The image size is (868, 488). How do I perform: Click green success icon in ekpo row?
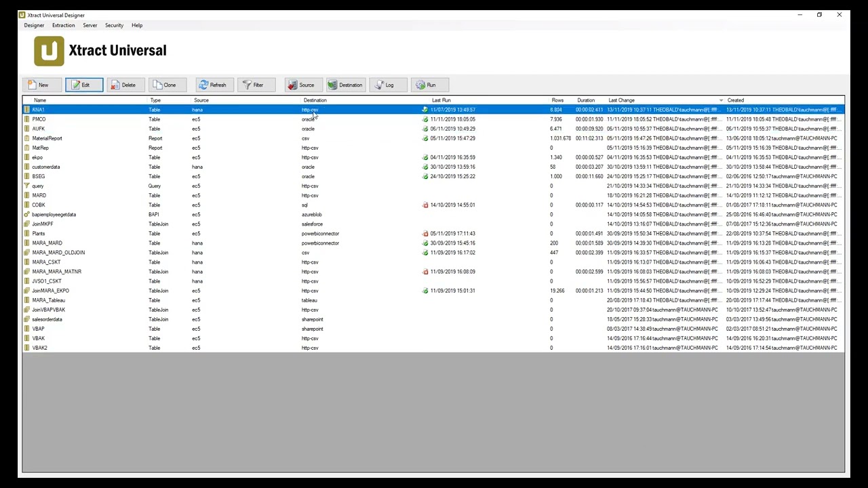point(425,157)
